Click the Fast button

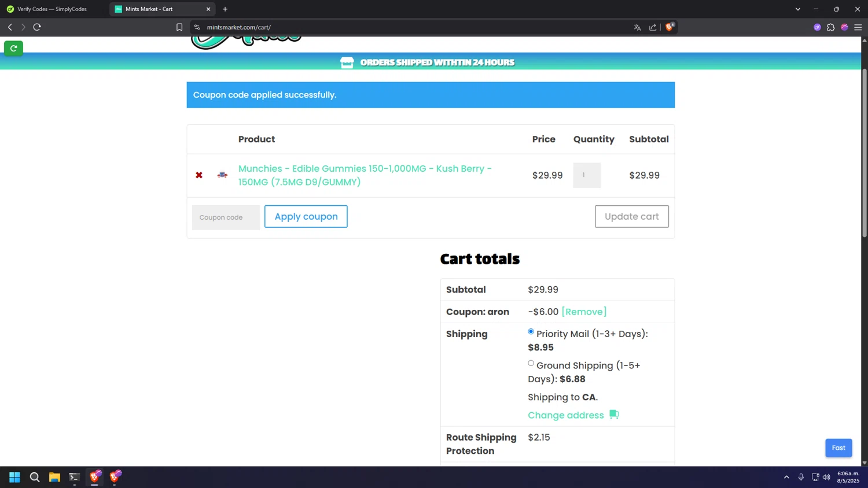coord(838,448)
